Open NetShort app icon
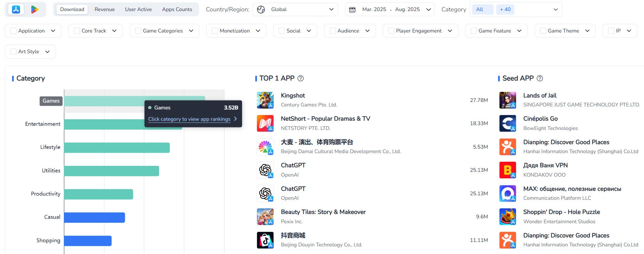644x254 pixels. click(265, 123)
